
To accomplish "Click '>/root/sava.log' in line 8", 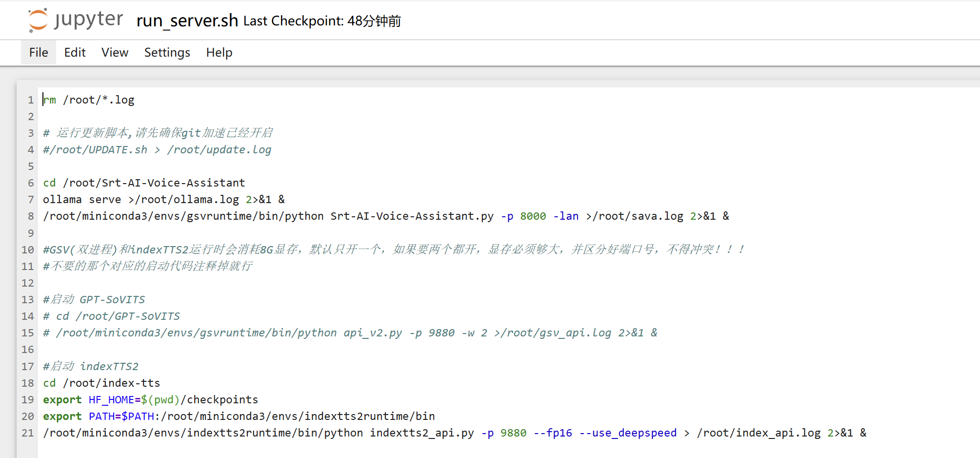I will pyautogui.click(x=635, y=216).
